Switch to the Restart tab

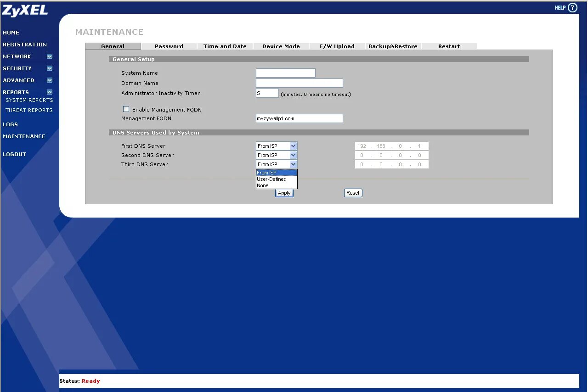[449, 46]
